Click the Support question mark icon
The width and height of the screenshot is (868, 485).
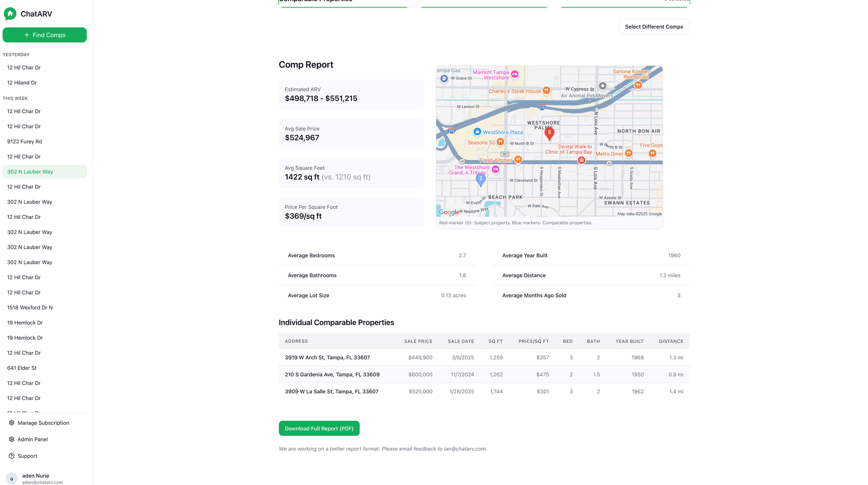(x=12, y=456)
